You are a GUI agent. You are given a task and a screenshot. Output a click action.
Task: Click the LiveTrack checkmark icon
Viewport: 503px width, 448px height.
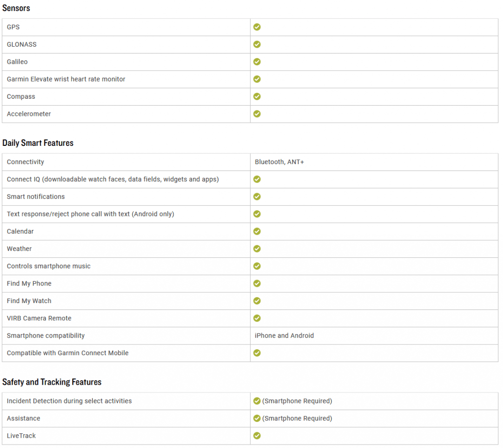[257, 436]
